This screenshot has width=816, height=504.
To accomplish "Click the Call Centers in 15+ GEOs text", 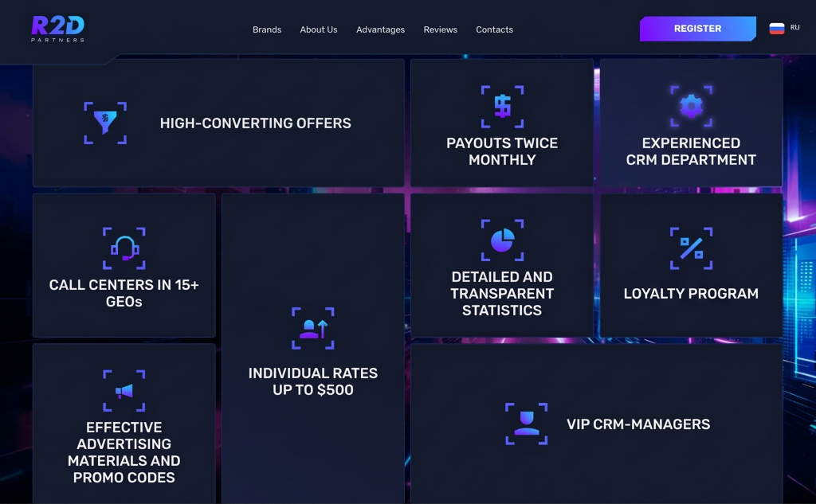I will point(124,293).
